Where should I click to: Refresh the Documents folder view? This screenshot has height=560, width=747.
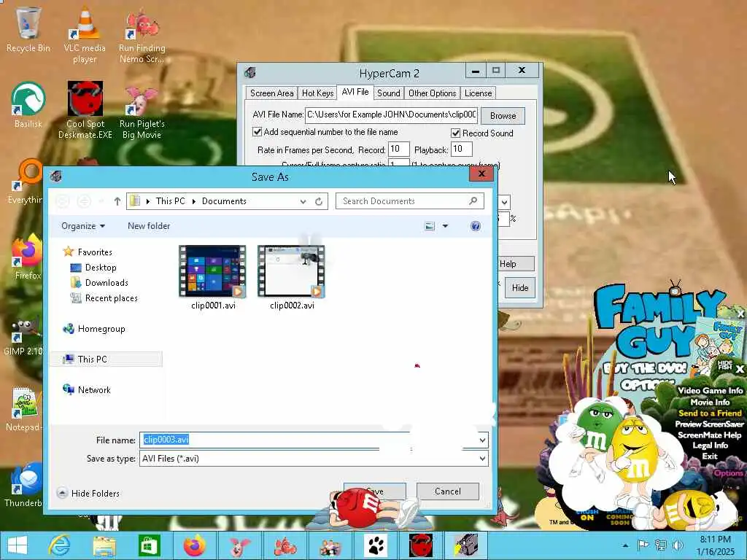(319, 201)
